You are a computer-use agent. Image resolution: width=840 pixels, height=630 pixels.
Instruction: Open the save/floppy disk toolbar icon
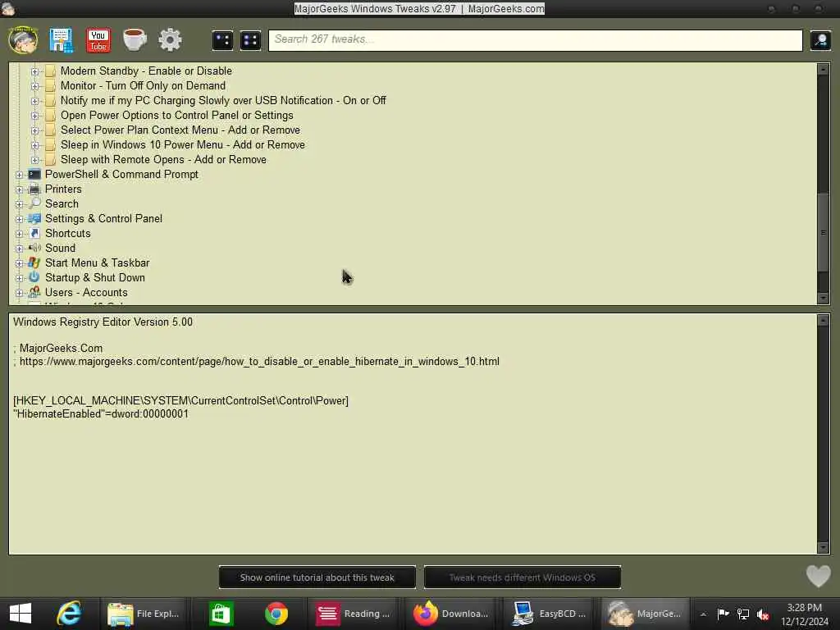61,40
